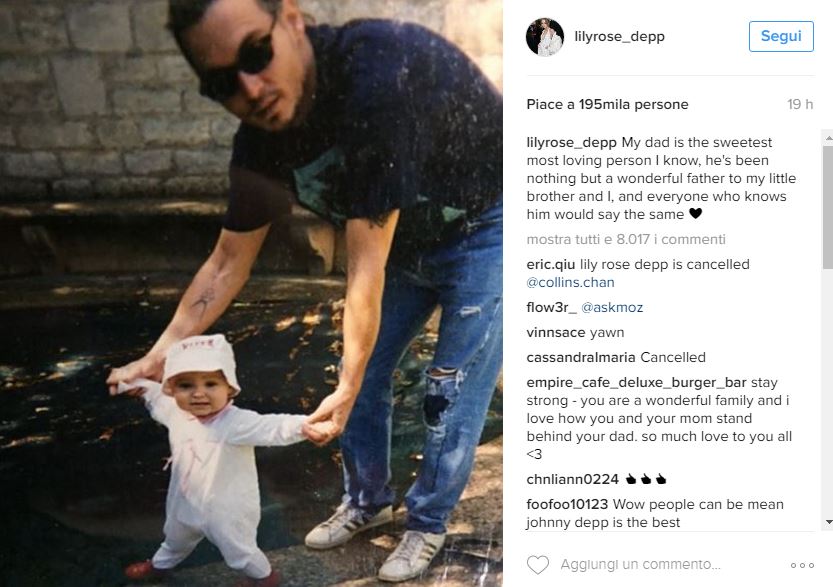Expand all 8.017 comments
The width and height of the screenshot is (833, 587).
(x=626, y=240)
